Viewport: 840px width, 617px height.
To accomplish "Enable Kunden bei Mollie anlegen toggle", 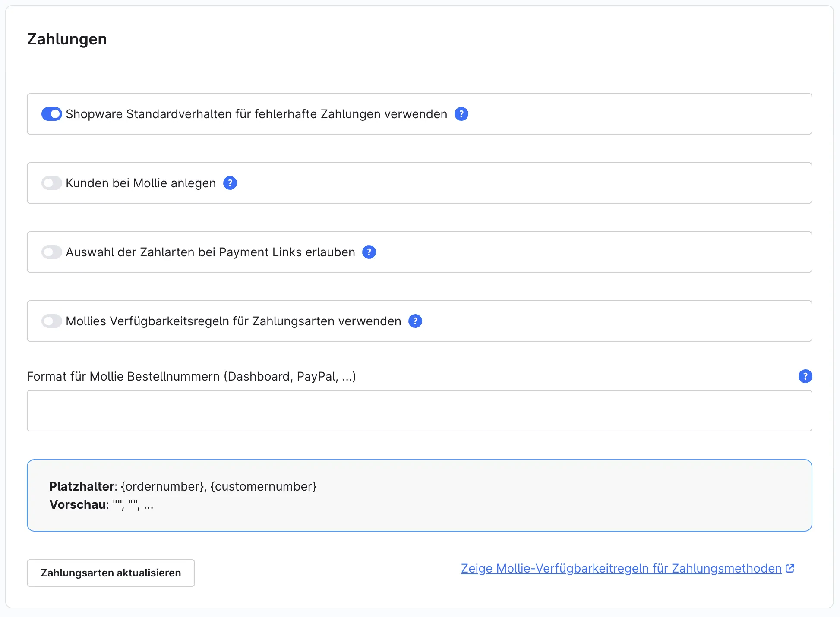I will tap(52, 183).
